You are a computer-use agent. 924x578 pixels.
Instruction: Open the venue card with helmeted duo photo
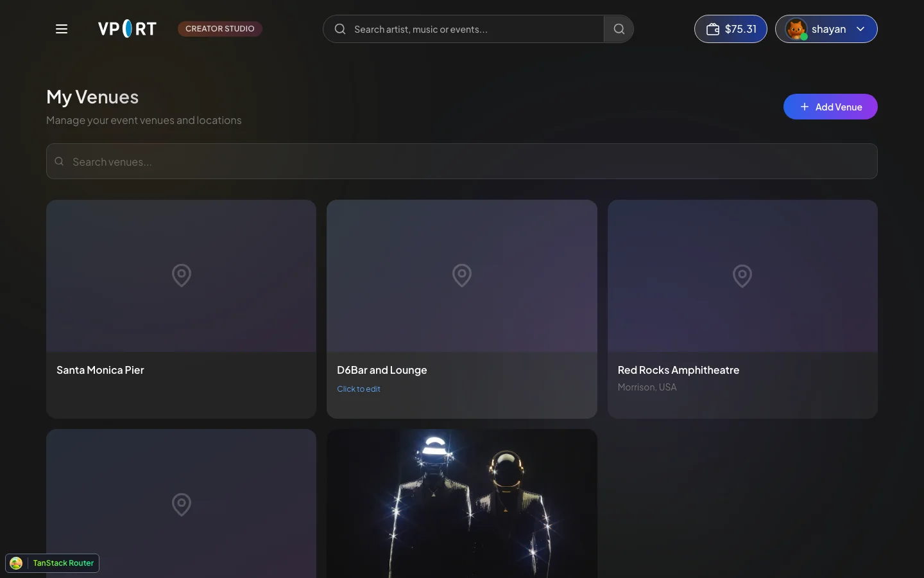[462, 504]
